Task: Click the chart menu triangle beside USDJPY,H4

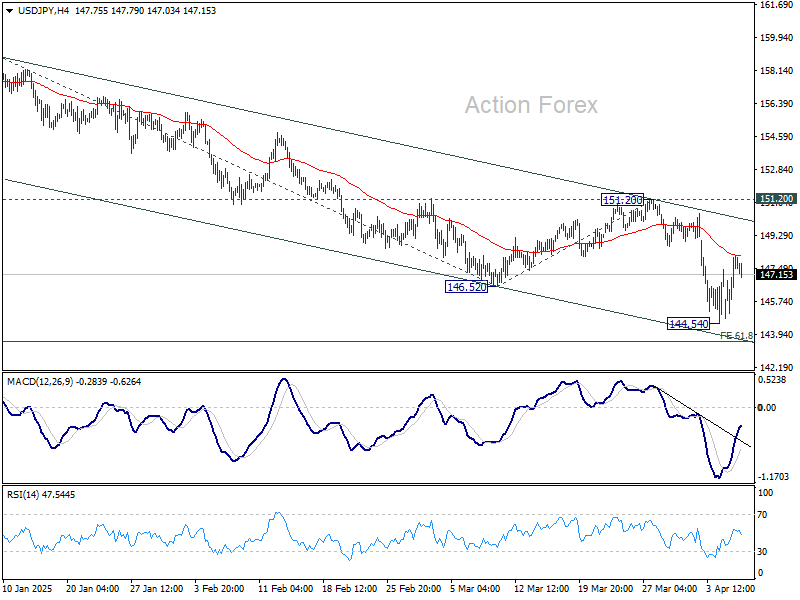Action: click(10, 11)
